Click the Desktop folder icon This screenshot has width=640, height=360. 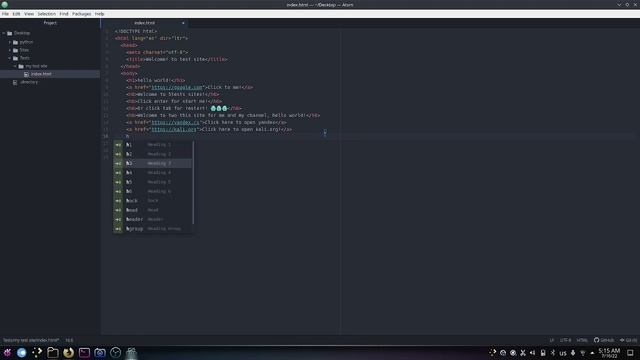click(10, 33)
